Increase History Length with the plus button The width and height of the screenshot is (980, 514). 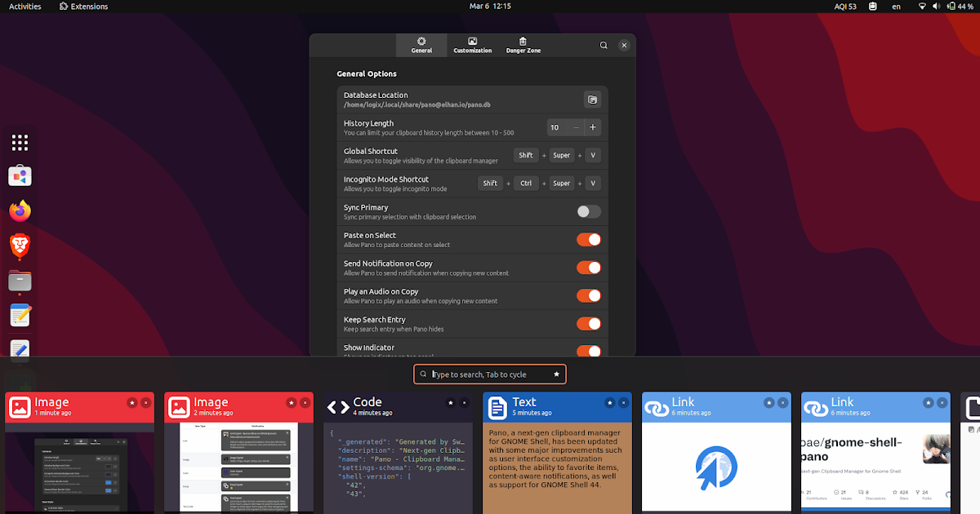pyautogui.click(x=593, y=127)
